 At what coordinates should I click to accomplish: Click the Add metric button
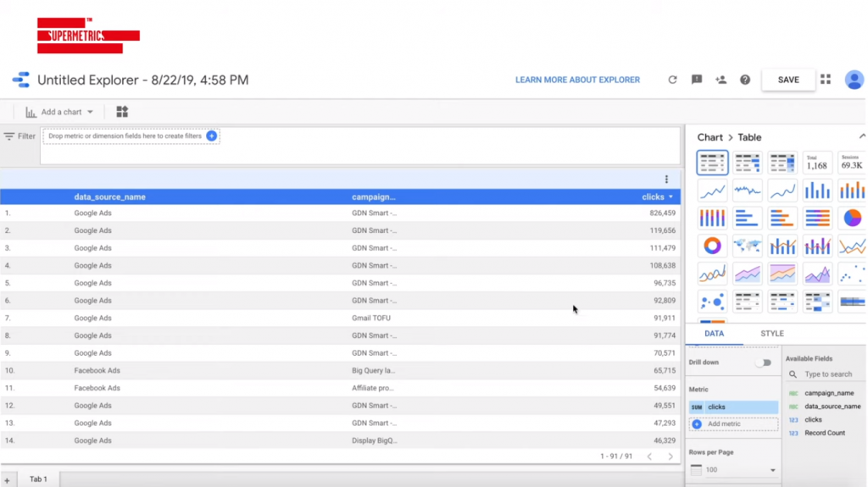point(733,424)
